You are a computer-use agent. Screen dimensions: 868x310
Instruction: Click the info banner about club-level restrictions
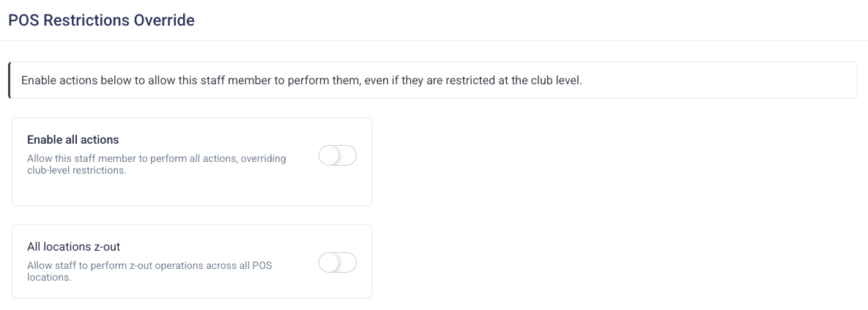432,81
